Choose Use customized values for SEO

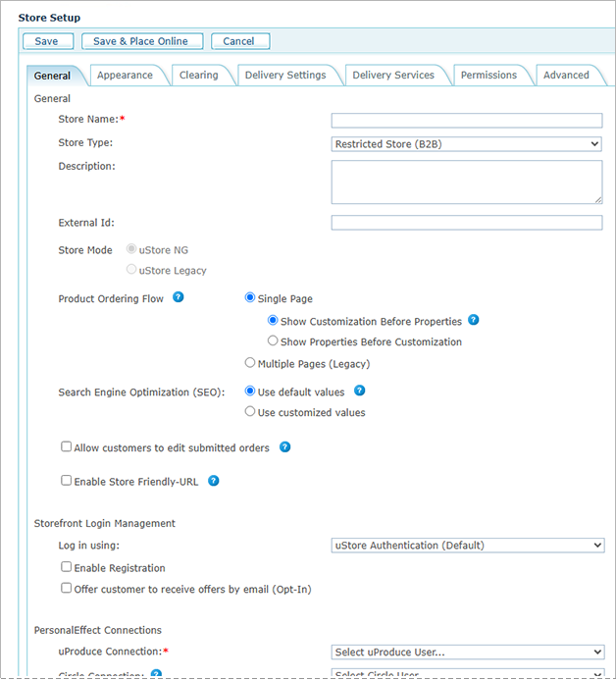250,412
